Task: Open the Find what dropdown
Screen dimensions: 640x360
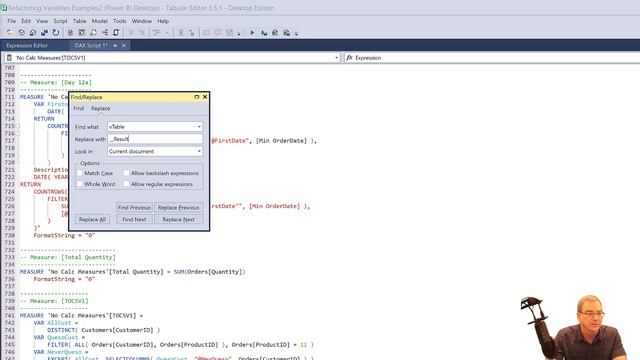Action: (x=199, y=127)
